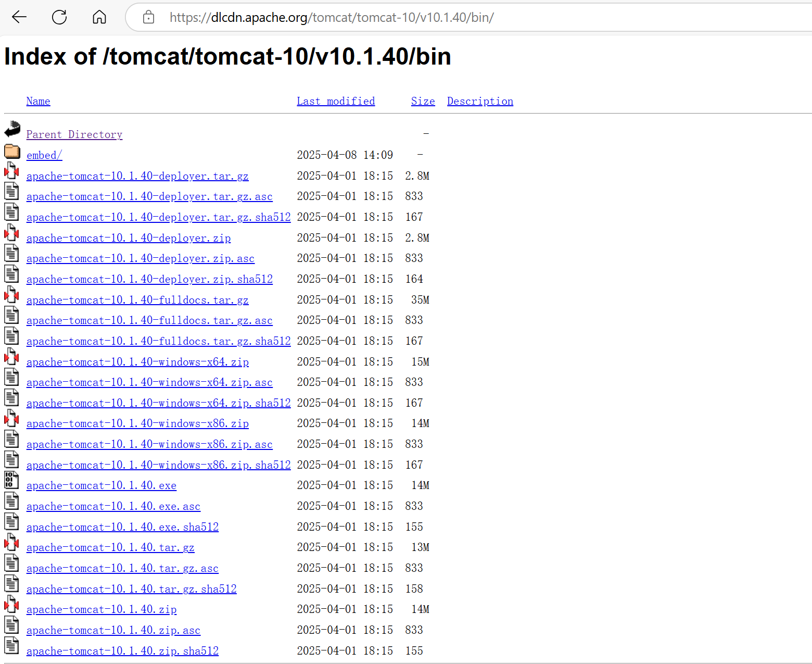Click file icon beside deployer.zip.asc
Image resolution: width=812 pixels, height=664 pixels.
pos(12,253)
